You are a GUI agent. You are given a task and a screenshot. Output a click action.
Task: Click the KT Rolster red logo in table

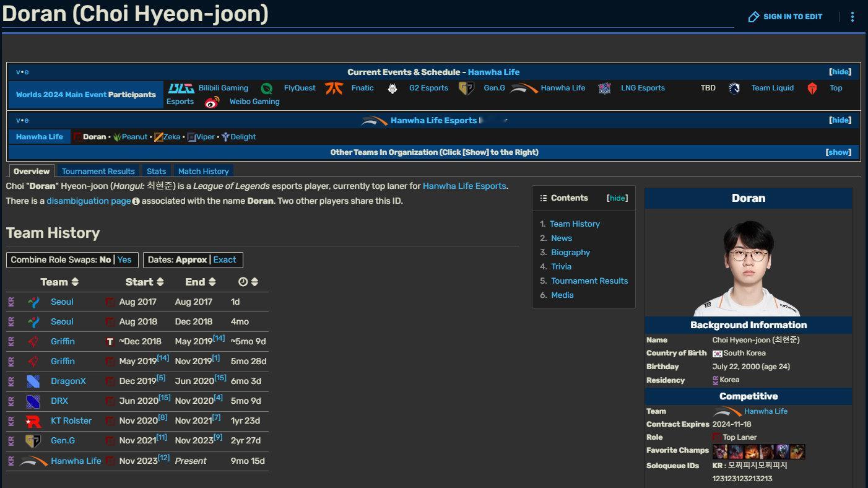[x=33, y=421]
